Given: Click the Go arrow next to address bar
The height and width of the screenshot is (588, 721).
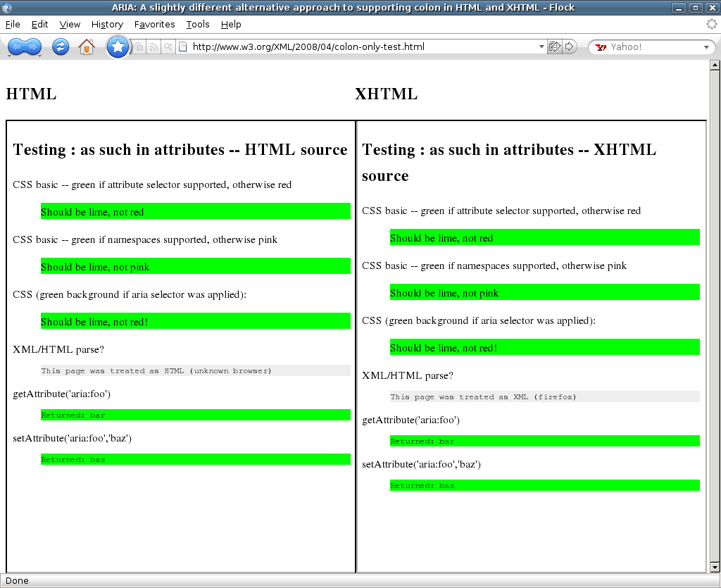Looking at the screenshot, I should [569, 46].
